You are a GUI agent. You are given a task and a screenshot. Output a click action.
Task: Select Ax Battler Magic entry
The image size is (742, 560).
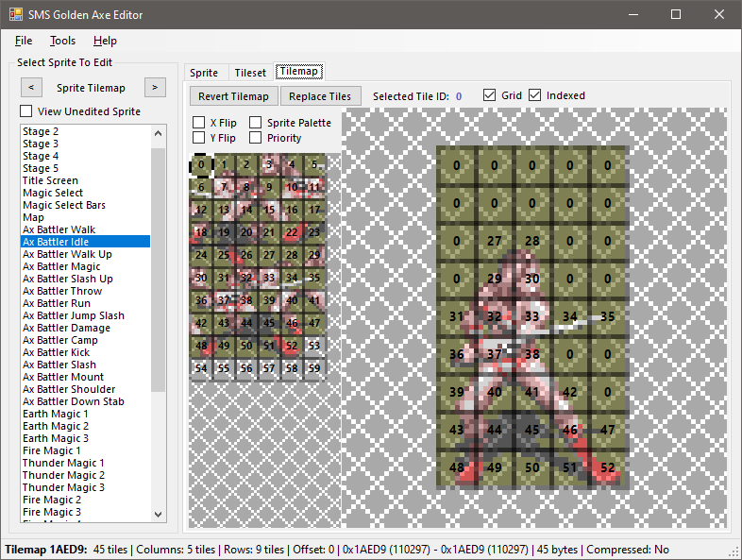pos(85,266)
